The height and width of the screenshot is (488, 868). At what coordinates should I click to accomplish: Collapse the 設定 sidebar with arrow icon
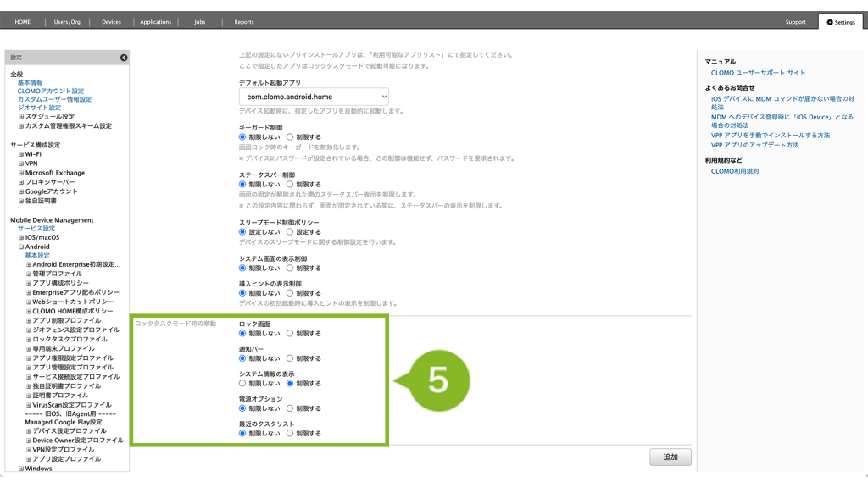[124, 58]
